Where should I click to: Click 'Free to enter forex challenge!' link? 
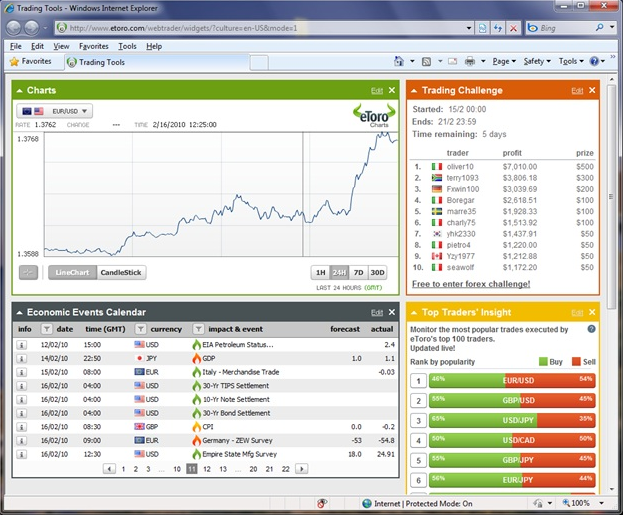(471, 284)
